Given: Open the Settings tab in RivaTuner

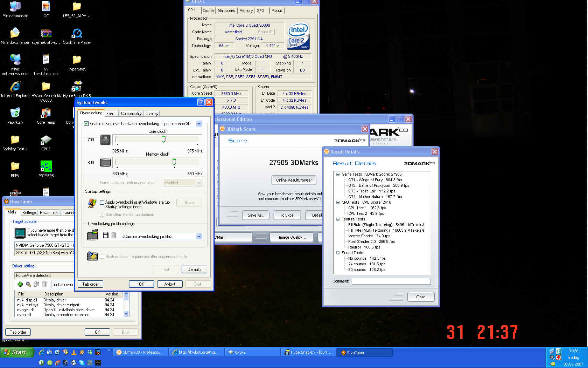Looking at the screenshot, I should pos(29,213).
